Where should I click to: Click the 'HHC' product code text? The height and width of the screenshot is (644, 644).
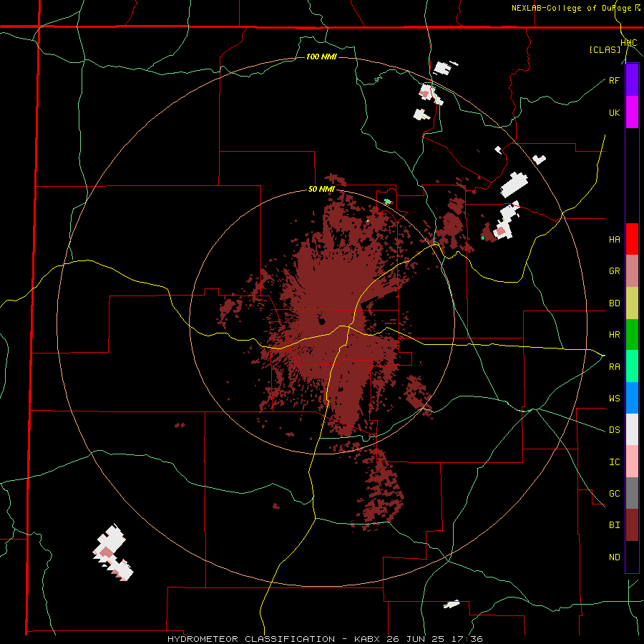point(629,43)
